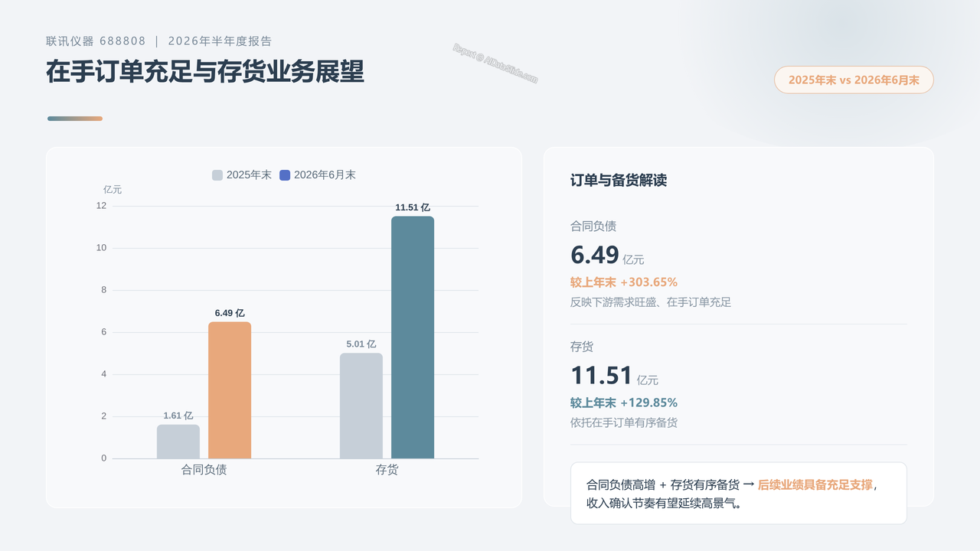Click the x-axis label 合同负债

[204, 470]
